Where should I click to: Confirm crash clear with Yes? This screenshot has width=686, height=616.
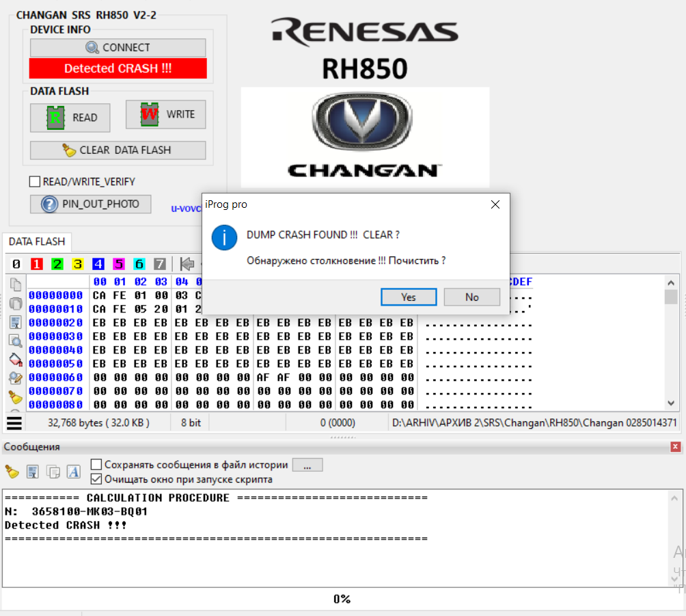(409, 297)
